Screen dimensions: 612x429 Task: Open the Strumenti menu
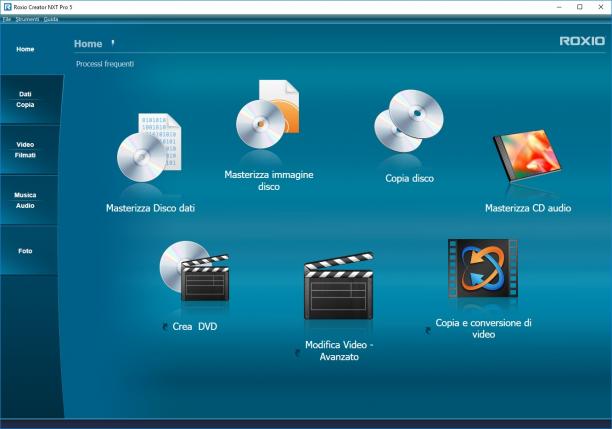coord(27,19)
